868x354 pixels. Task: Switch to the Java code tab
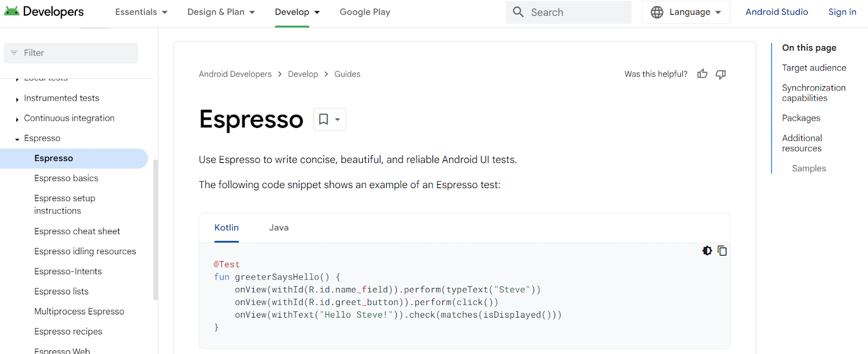[279, 228]
